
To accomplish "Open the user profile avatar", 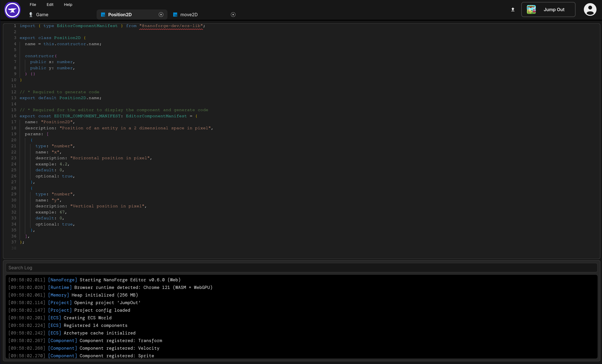I will click(590, 9).
